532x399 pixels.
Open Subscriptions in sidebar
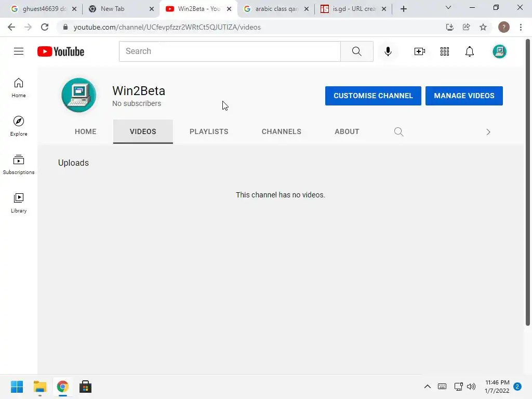[19, 165]
